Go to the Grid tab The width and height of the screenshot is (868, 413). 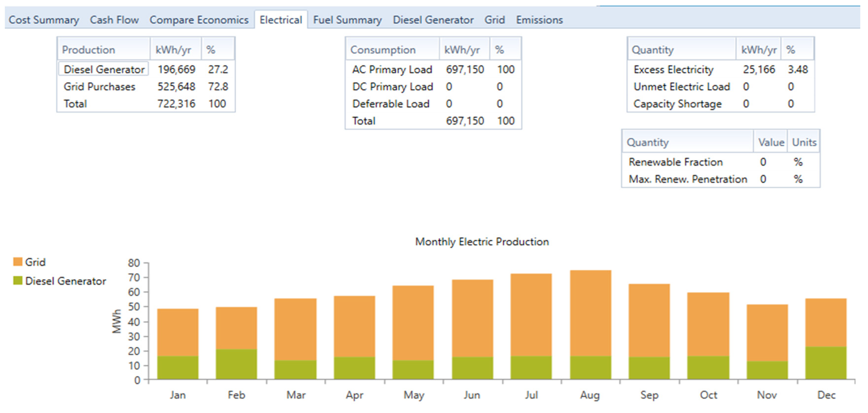pos(494,20)
